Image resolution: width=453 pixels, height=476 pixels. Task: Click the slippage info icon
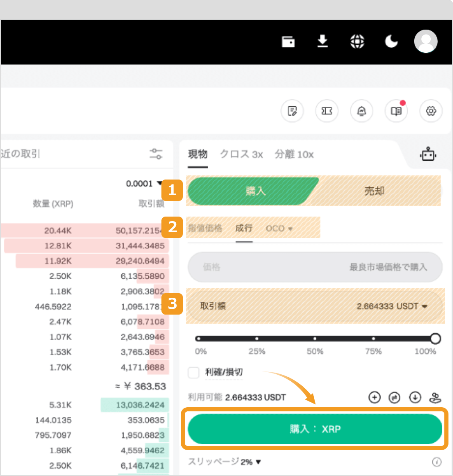[x=437, y=462]
